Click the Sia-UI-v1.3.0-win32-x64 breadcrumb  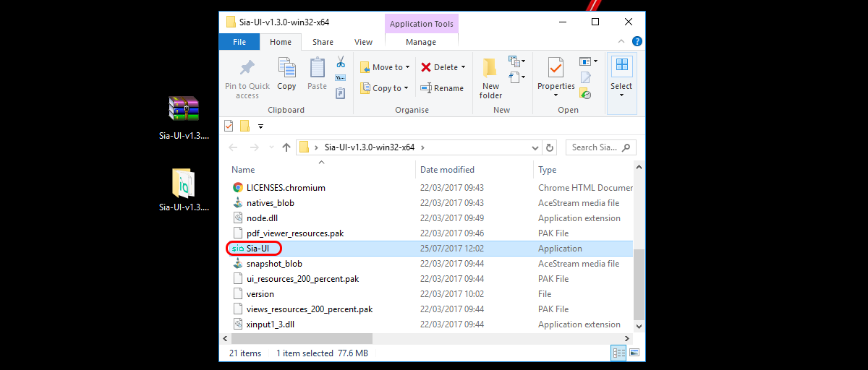coord(370,147)
